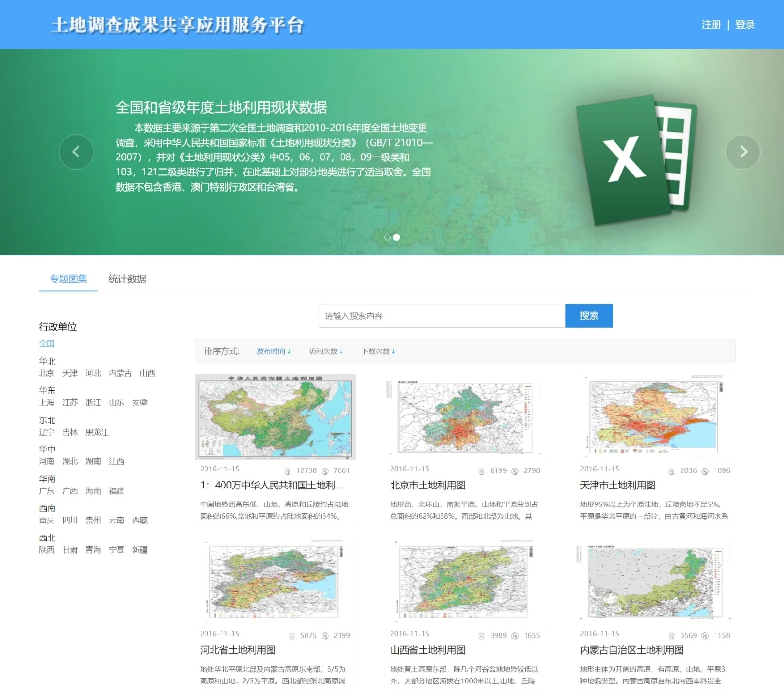
Task: Open 内蒙古自治区土地利用图 title link
Action: coord(632,650)
